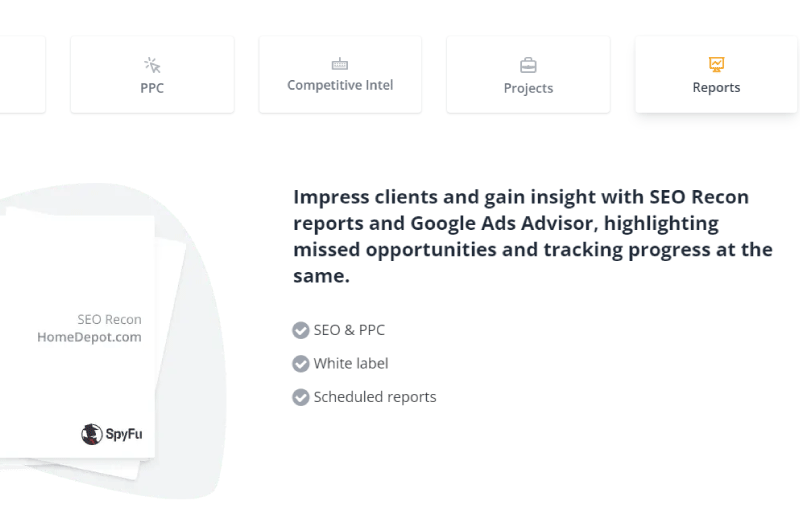Click the SEO & PPC feature text

tap(349, 330)
